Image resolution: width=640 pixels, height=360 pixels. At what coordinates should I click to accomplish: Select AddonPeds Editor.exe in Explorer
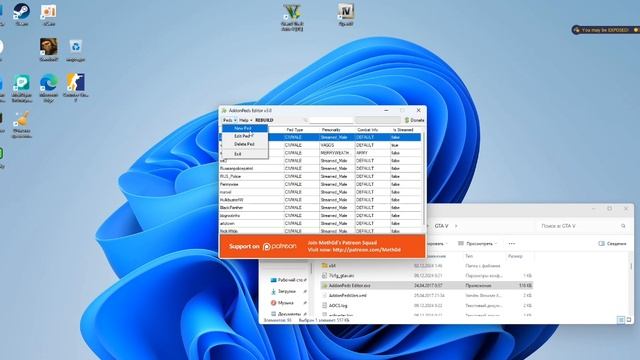point(426,285)
